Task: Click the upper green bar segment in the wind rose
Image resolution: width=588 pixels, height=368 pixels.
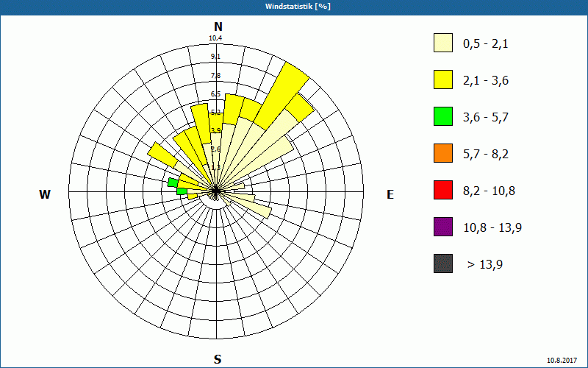Action: coord(173,183)
